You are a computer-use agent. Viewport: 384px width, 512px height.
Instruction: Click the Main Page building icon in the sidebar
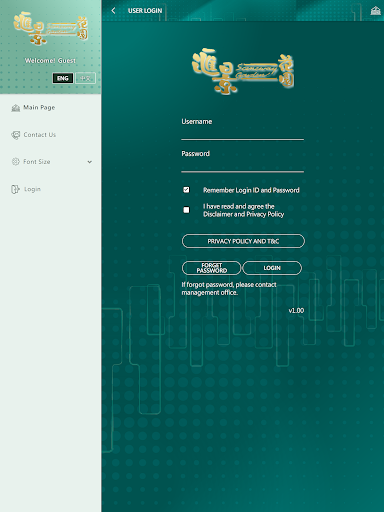[16, 108]
